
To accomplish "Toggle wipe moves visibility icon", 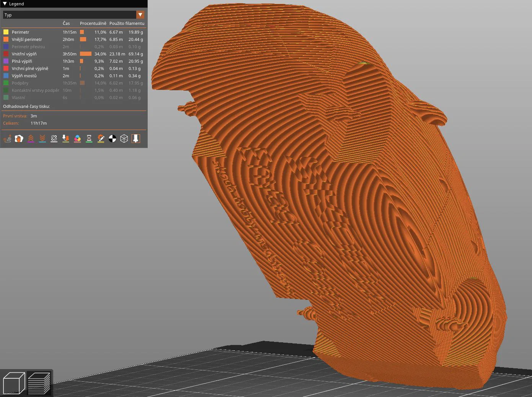I will (19, 138).
